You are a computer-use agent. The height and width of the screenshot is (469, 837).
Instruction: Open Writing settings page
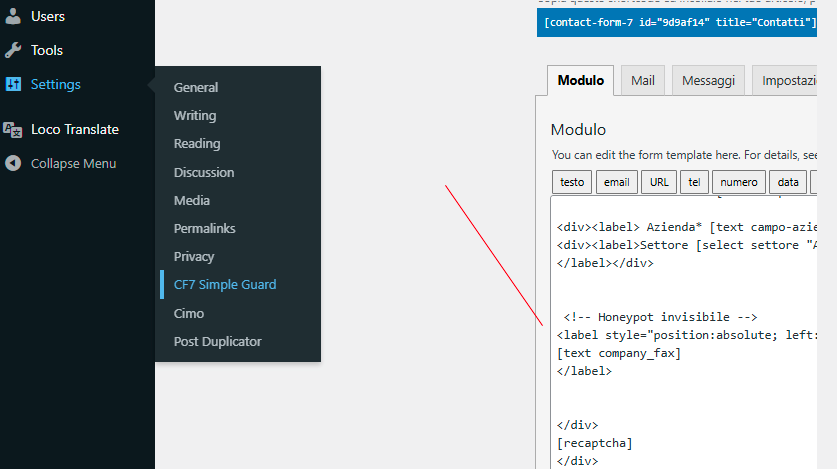click(x=195, y=115)
